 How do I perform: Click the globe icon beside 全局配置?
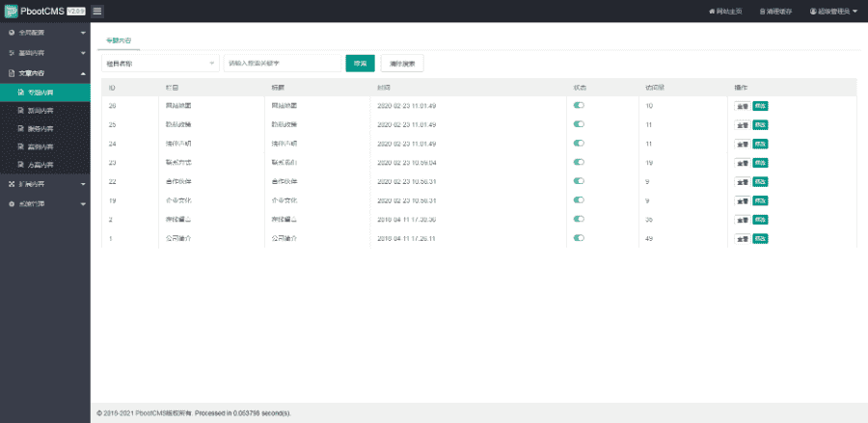coord(12,33)
